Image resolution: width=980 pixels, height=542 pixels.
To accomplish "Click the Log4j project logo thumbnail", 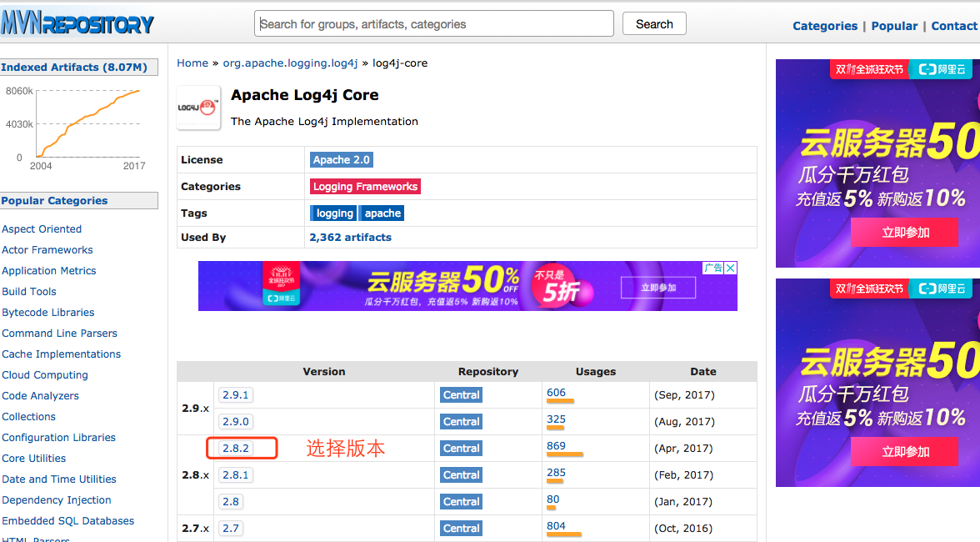I will point(198,108).
